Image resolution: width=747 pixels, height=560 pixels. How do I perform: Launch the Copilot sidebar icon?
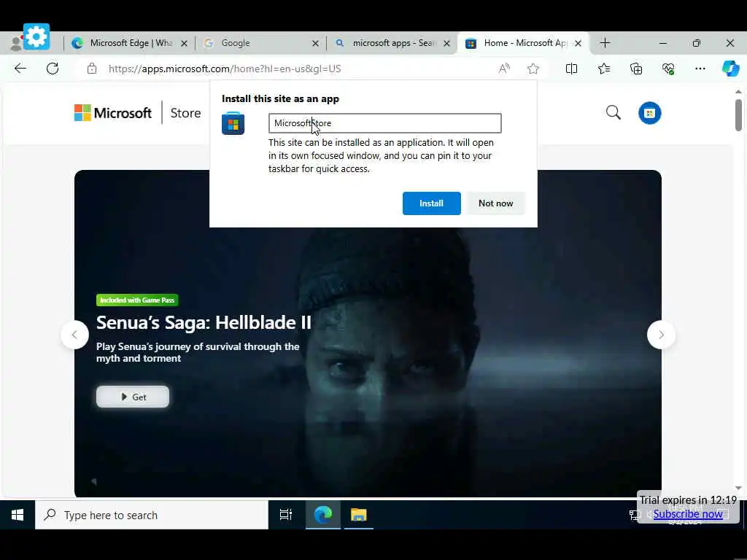730,69
